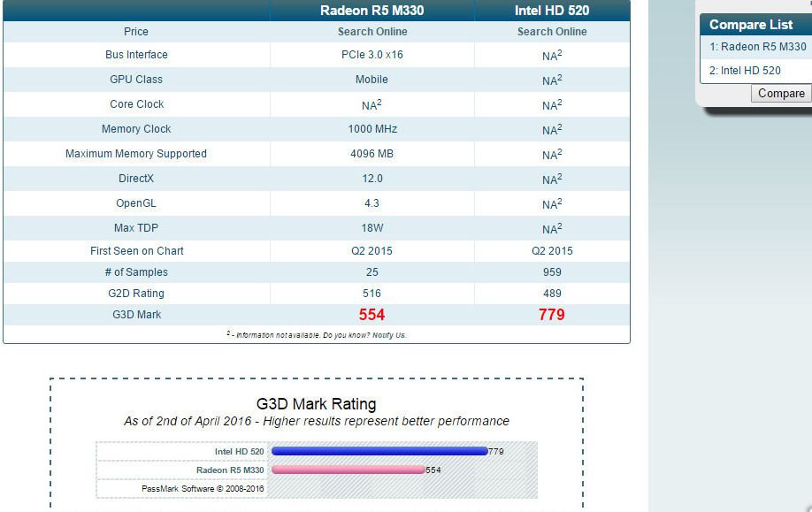The height and width of the screenshot is (512, 812).
Task: Click the G3D Mark row label
Action: pyautogui.click(x=137, y=315)
